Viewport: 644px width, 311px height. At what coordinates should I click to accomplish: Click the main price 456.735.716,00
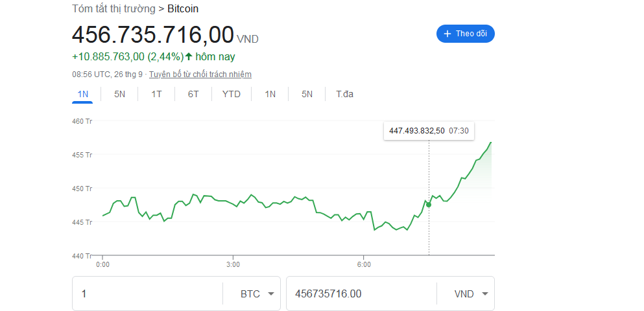[152, 35]
